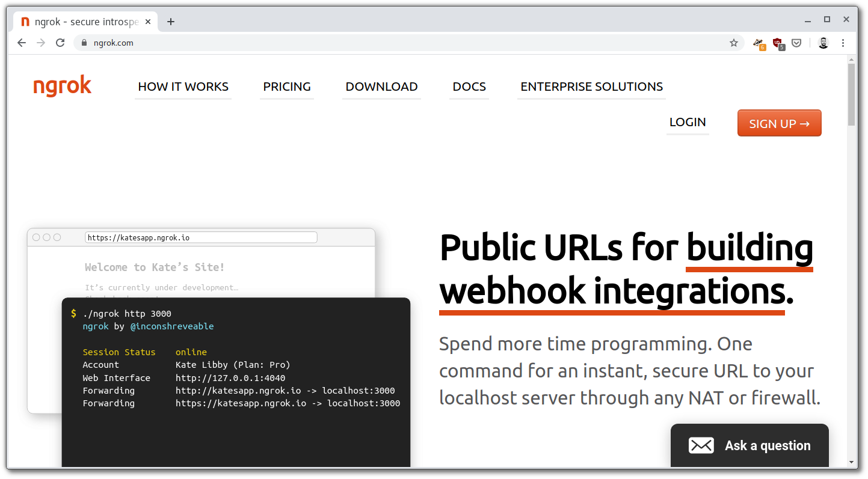This screenshot has width=868, height=479.
Task: Bookmark this page with the star icon
Action: 734,43
